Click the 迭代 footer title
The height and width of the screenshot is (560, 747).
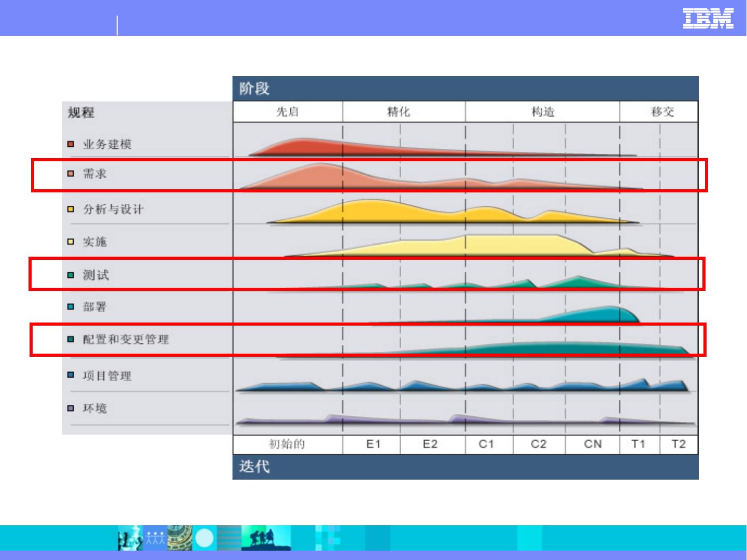click(x=255, y=467)
